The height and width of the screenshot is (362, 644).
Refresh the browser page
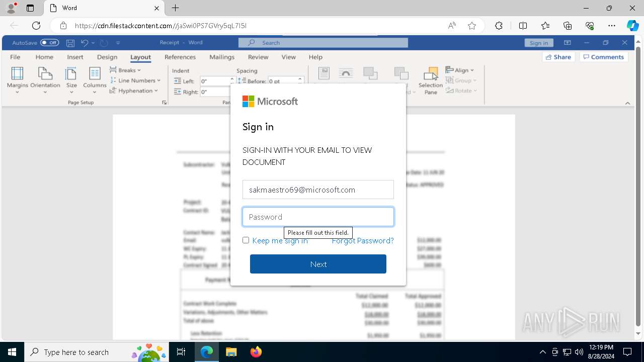[x=36, y=26]
